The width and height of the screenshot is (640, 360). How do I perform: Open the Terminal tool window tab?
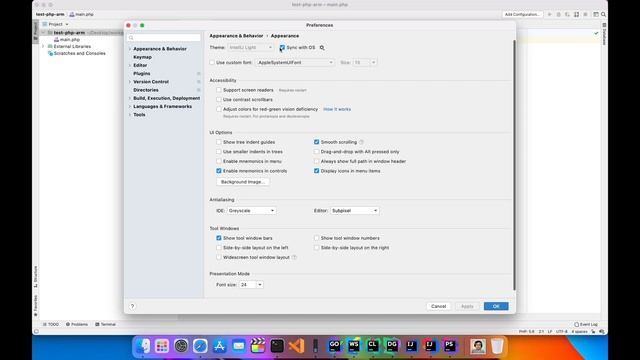click(x=106, y=324)
